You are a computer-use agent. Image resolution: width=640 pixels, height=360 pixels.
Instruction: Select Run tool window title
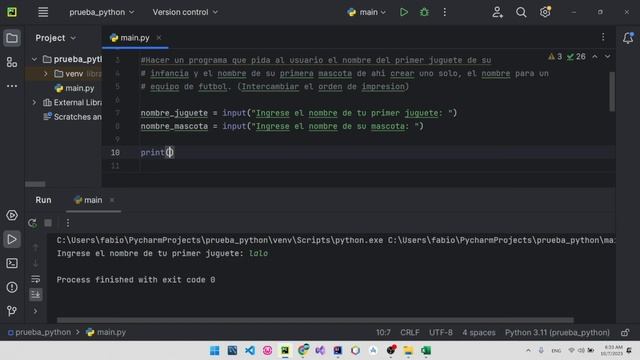pyautogui.click(x=43, y=200)
